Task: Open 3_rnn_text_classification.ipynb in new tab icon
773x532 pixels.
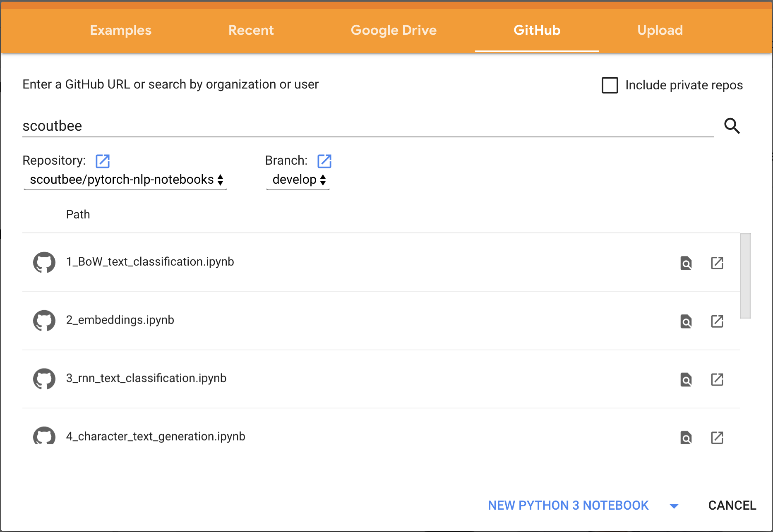Action: (717, 380)
